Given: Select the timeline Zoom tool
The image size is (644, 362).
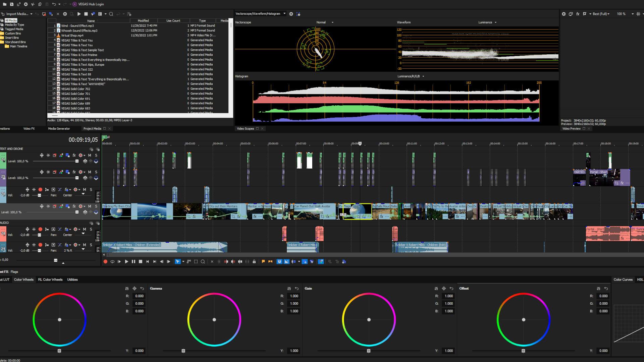Looking at the screenshot, I should pyautogui.click(x=203, y=262).
